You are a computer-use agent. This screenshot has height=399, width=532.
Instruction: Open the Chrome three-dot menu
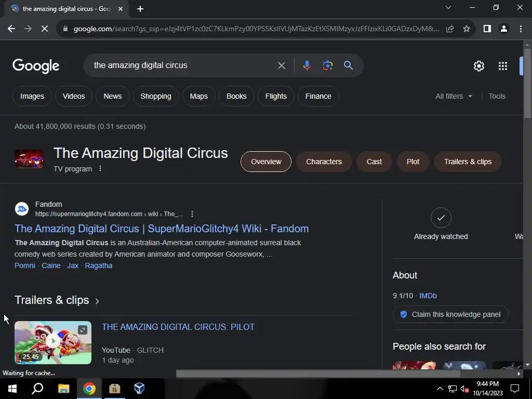(x=521, y=29)
